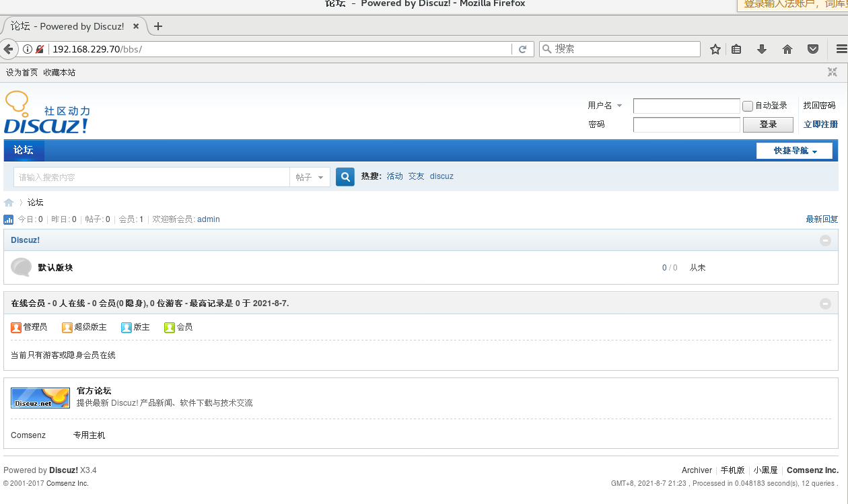The image size is (848, 504).
Task: Click the Discuz! logo
Action: pos(47,112)
